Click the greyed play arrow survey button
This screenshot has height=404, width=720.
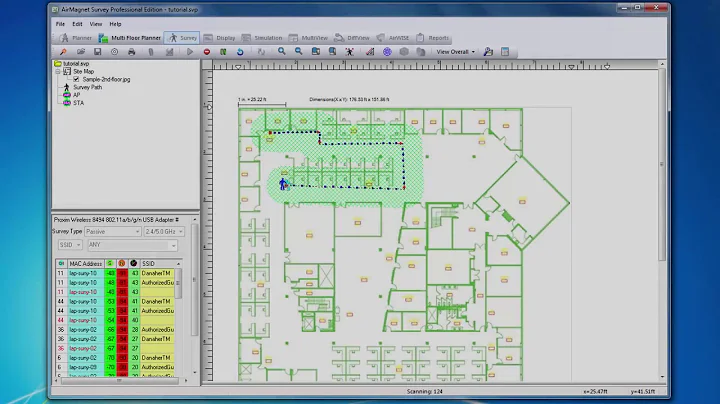pyautogui.click(x=190, y=52)
